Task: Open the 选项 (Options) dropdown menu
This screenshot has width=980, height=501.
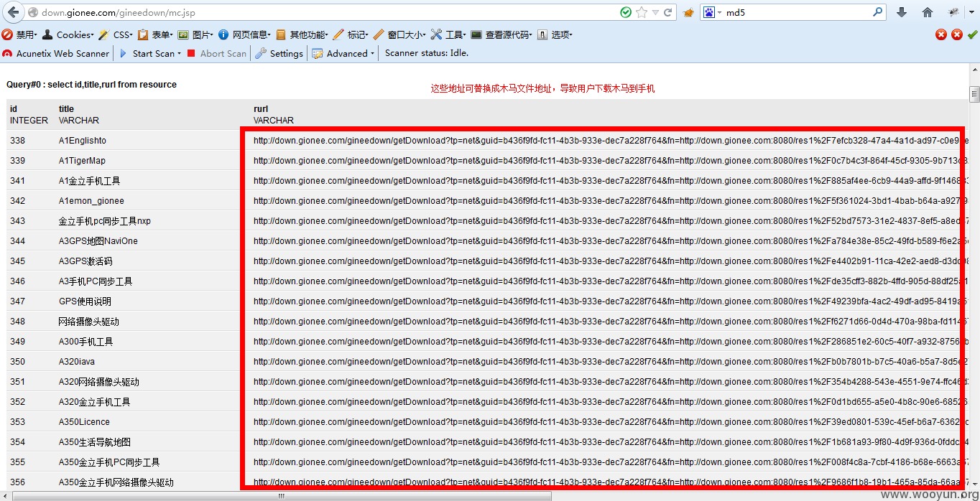Action: 556,34
